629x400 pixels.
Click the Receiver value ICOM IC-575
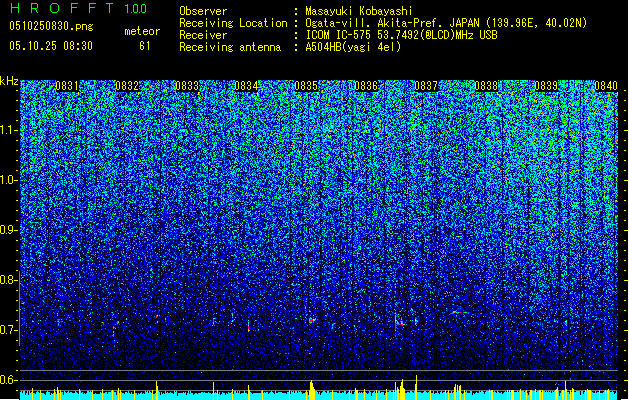338,35
